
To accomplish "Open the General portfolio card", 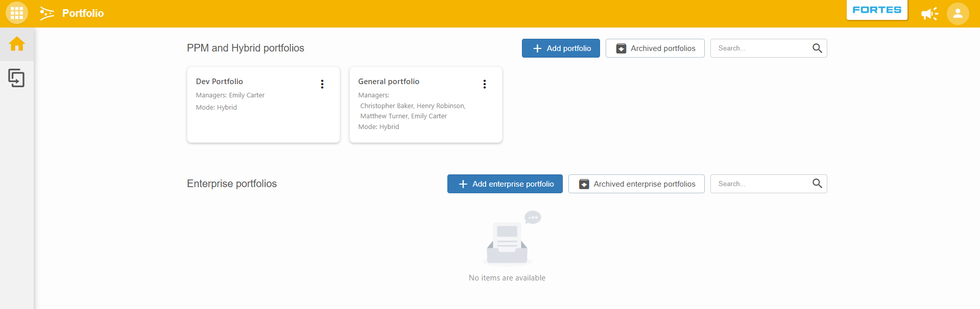I will click(x=426, y=105).
